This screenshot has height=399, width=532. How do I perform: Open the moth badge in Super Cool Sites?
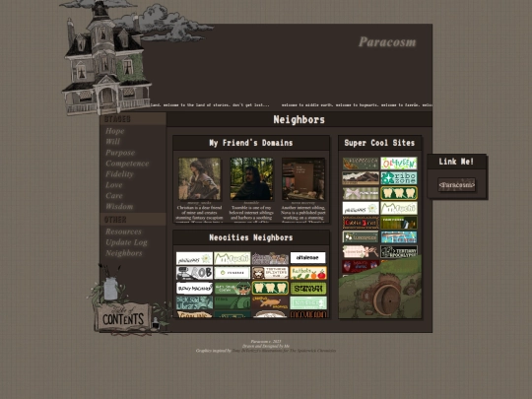point(361,164)
